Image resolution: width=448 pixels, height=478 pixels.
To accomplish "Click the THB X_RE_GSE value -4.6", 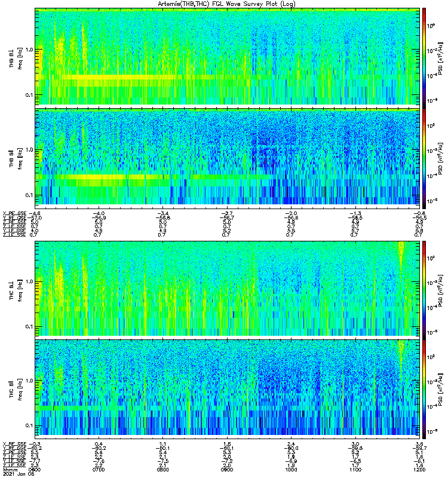I will click(35, 213).
